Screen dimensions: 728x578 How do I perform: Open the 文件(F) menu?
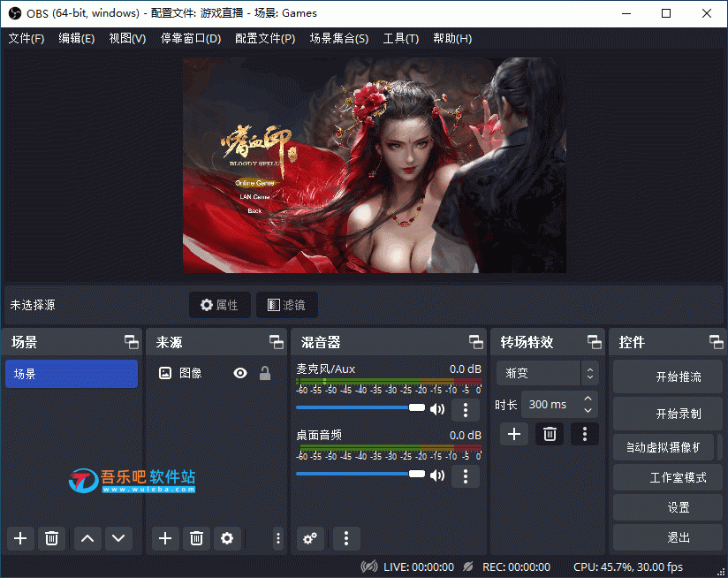coord(27,39)
